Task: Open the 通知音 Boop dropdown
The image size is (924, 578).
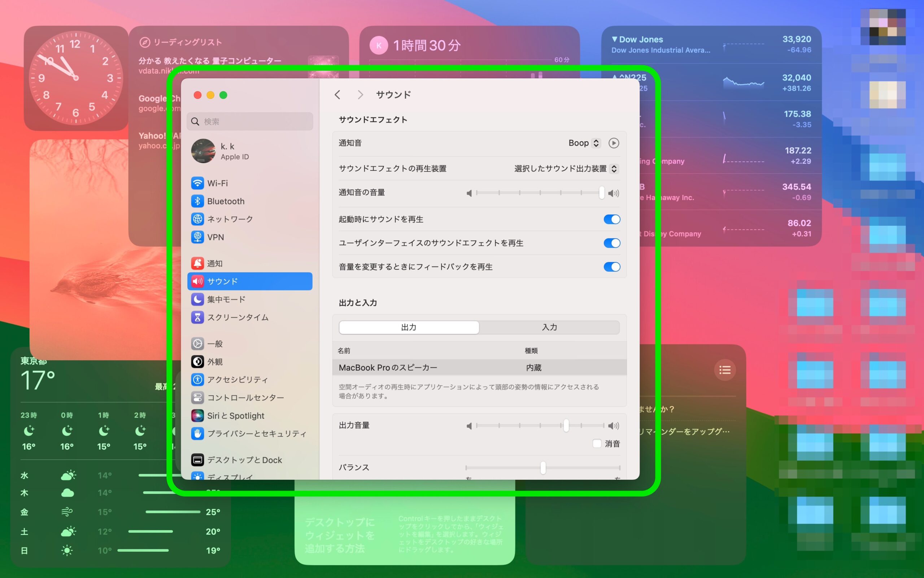Action: click(584, 143)
